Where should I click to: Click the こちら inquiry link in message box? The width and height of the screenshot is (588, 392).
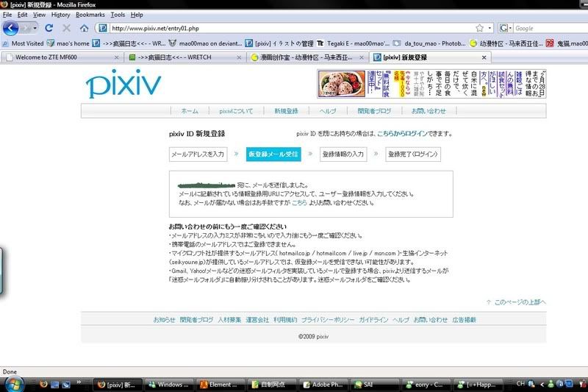pos(299,202)
